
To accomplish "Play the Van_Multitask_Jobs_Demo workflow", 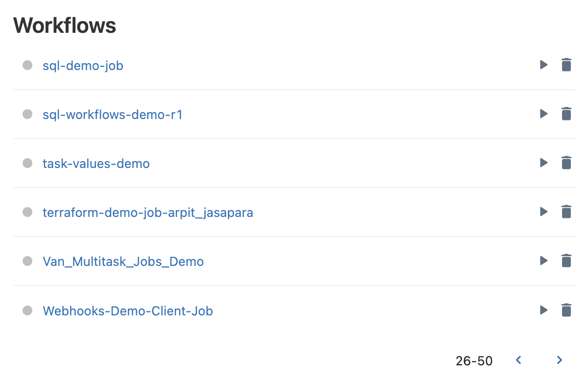I will pyautogui.click(x=543, y=261).
